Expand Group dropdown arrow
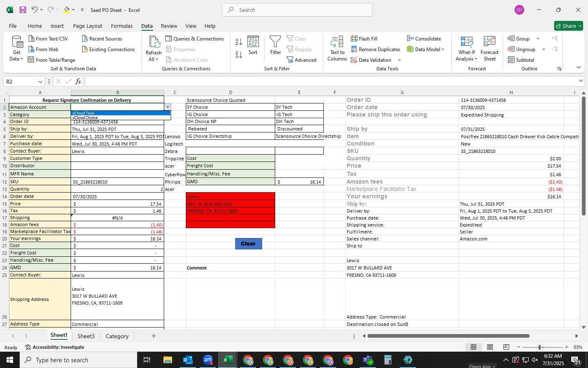Image resolution: width=588 pixels, height=368 pixels. pos(538,38)
